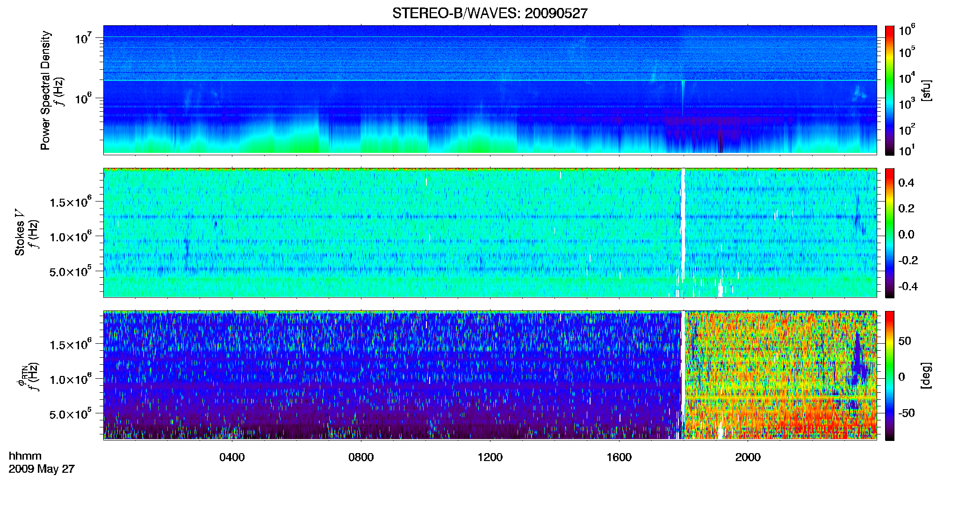
Task: Click the "0800" time axis label
Action: 361,457
